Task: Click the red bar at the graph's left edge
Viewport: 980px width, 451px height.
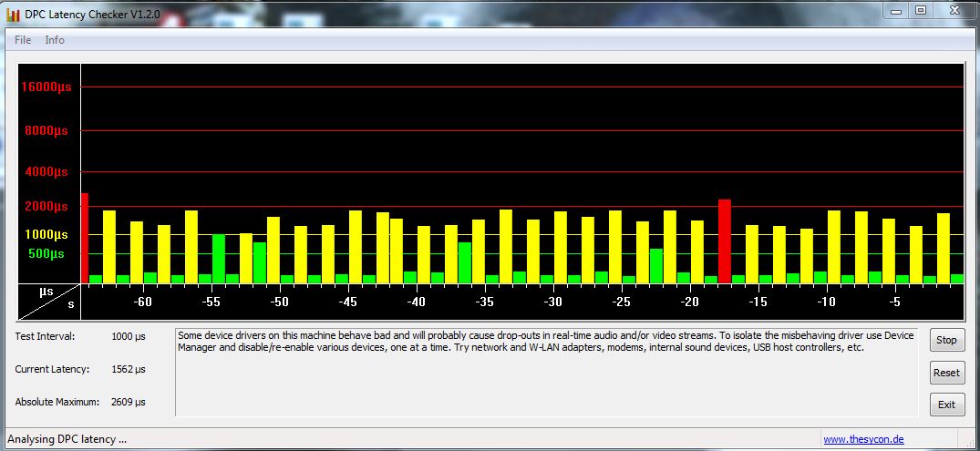Action: tap(85, 238)
